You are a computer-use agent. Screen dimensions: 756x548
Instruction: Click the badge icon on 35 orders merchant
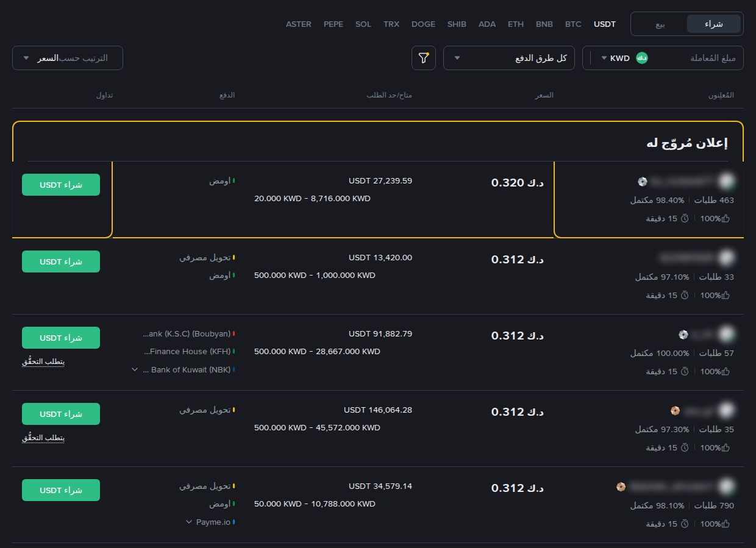click(675, 410)
